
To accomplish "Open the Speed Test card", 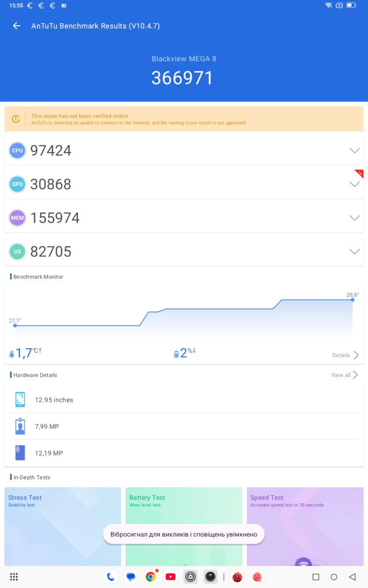I will (305, 526).
